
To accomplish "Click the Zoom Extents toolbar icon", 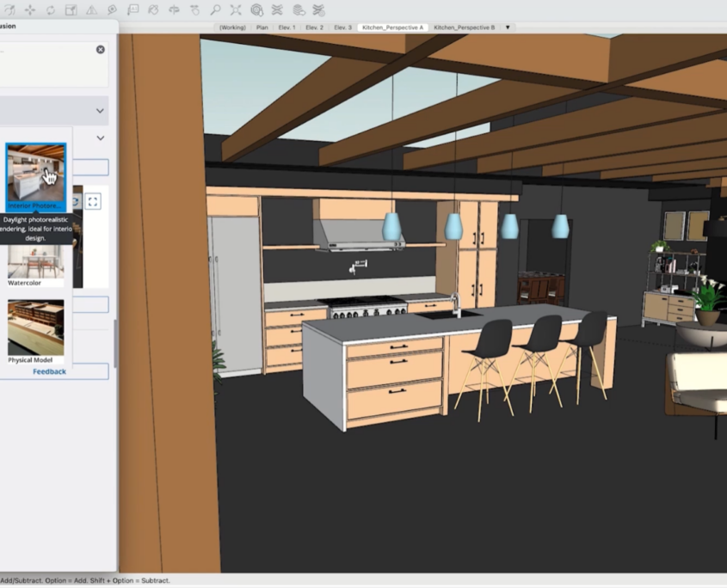I will (237, 10).
